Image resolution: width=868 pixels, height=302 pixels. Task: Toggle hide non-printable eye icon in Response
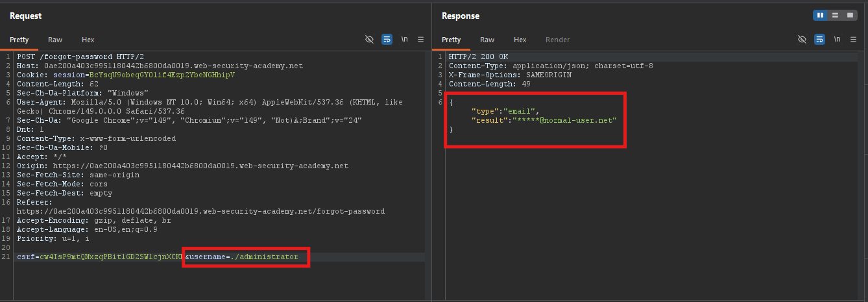click(802, 40)
